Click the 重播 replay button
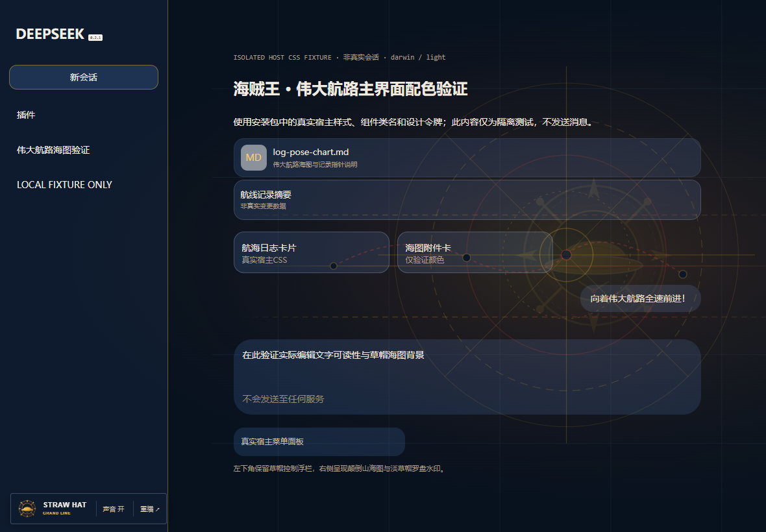This screenshot has width=766, height=532. pyautogui.click(x=149, y=509)
